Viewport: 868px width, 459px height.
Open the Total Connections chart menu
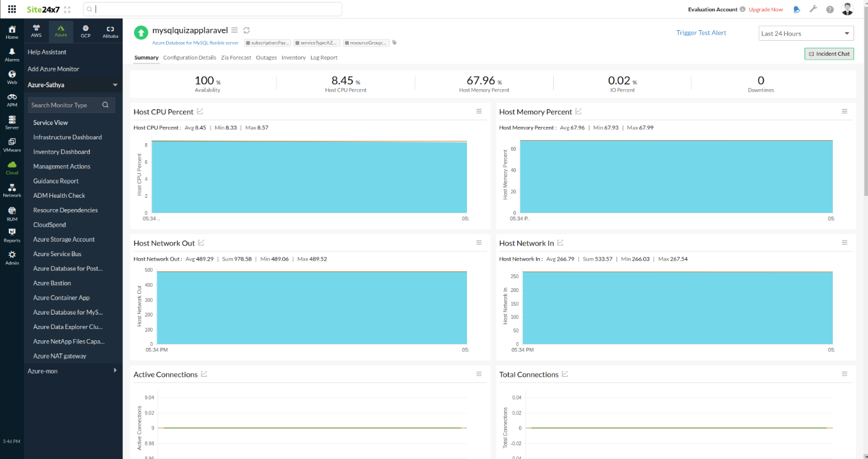pos(845,374)
